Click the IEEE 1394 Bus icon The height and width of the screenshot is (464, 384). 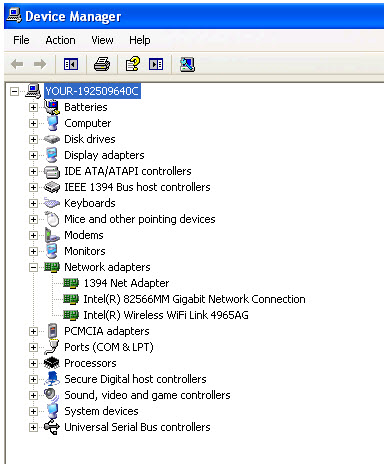click(52, 187)
